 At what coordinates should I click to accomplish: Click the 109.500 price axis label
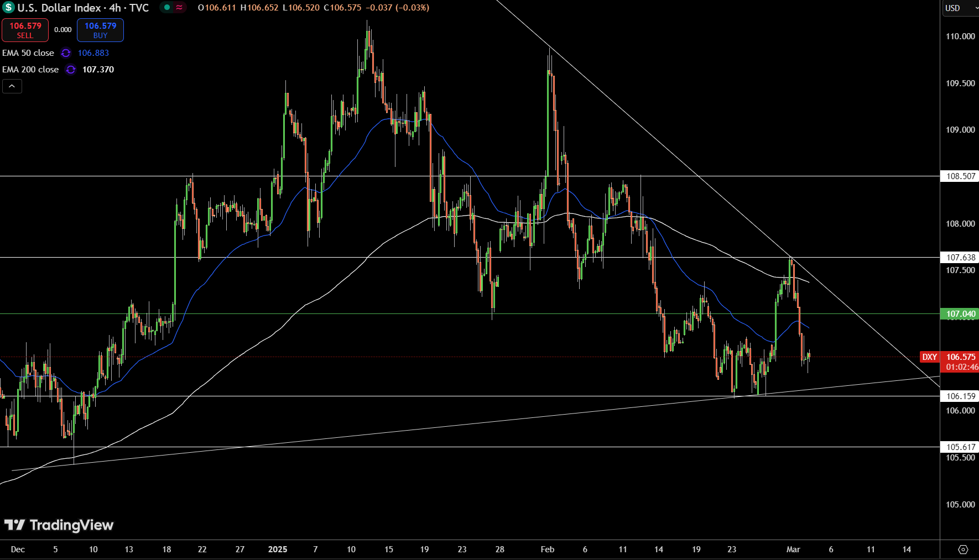pos(960,83)
